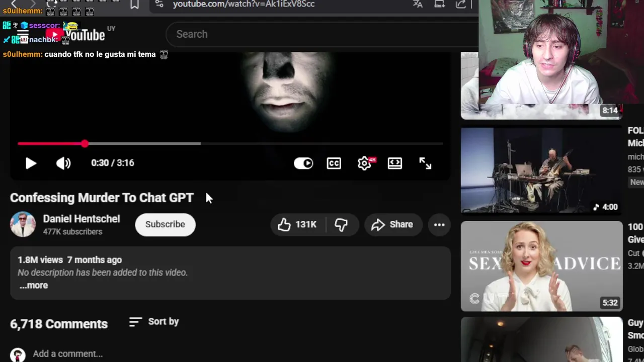Click the 0:30 / 3:16 time display
Viewport: 644px width, 362px height.
click(113, 163)
